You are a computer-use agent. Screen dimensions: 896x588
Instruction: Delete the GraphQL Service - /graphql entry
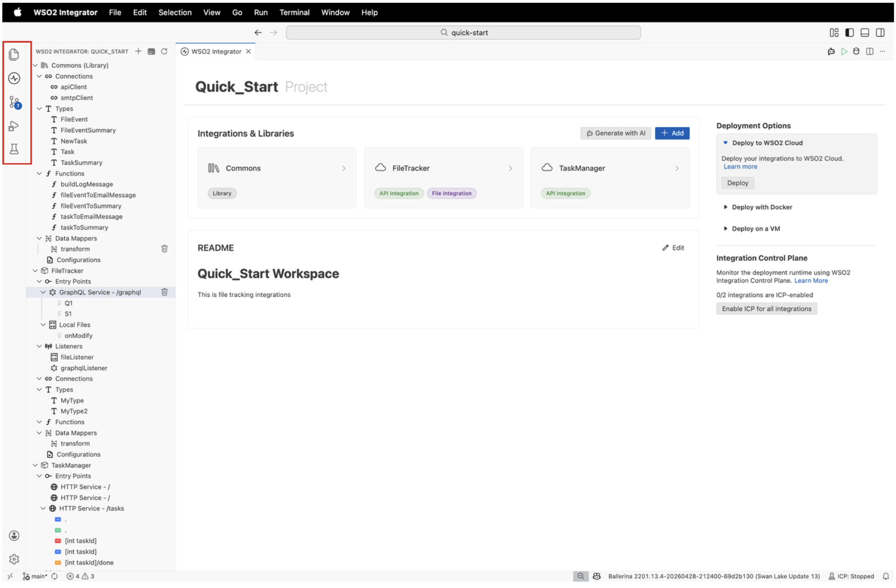pos(164,292)
